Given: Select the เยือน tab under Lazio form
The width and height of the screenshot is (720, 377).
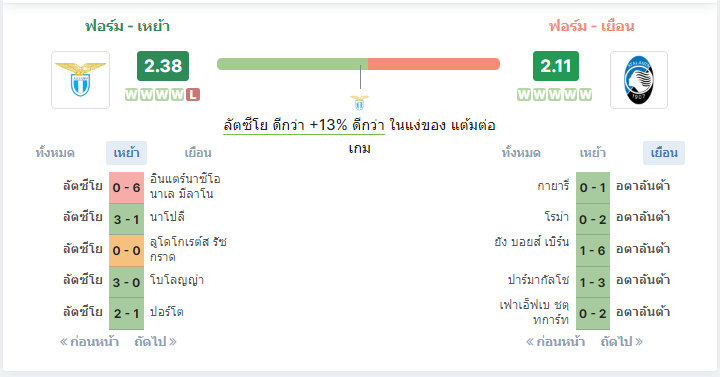Looking at the screenshot, I should (x=198, y=153).
